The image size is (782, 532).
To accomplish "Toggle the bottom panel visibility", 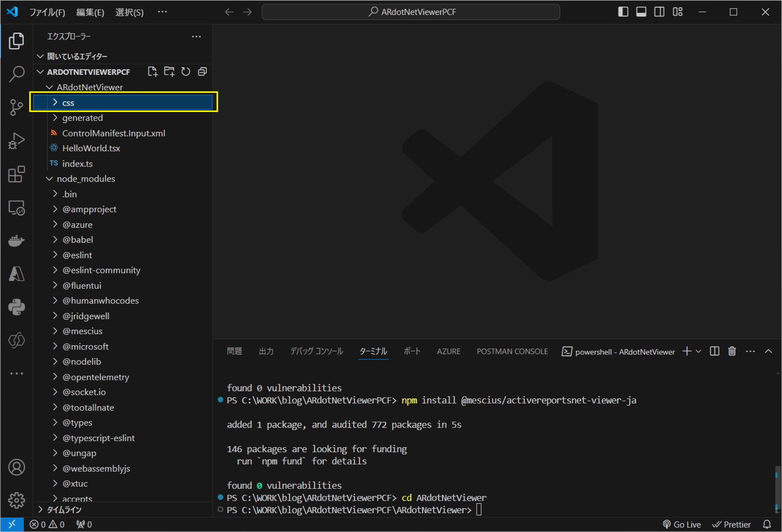I will pos(641,12).
